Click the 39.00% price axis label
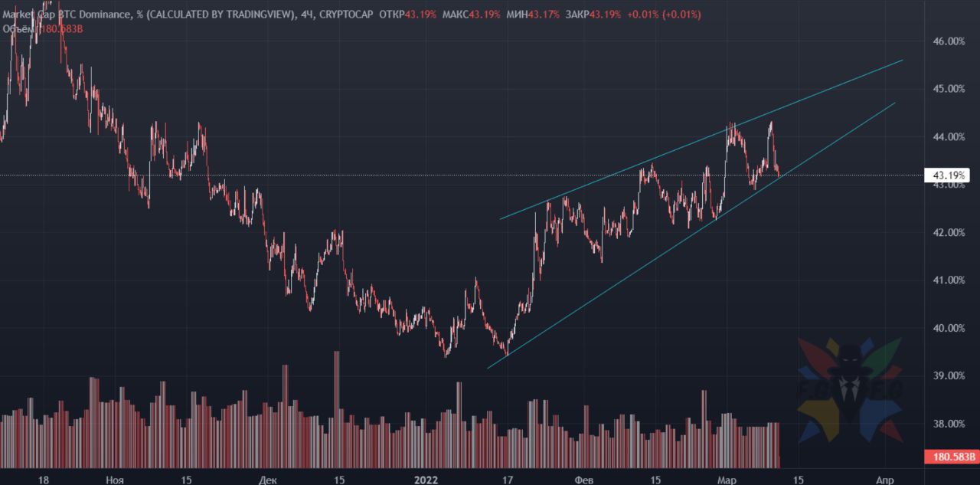 (950, 376)
